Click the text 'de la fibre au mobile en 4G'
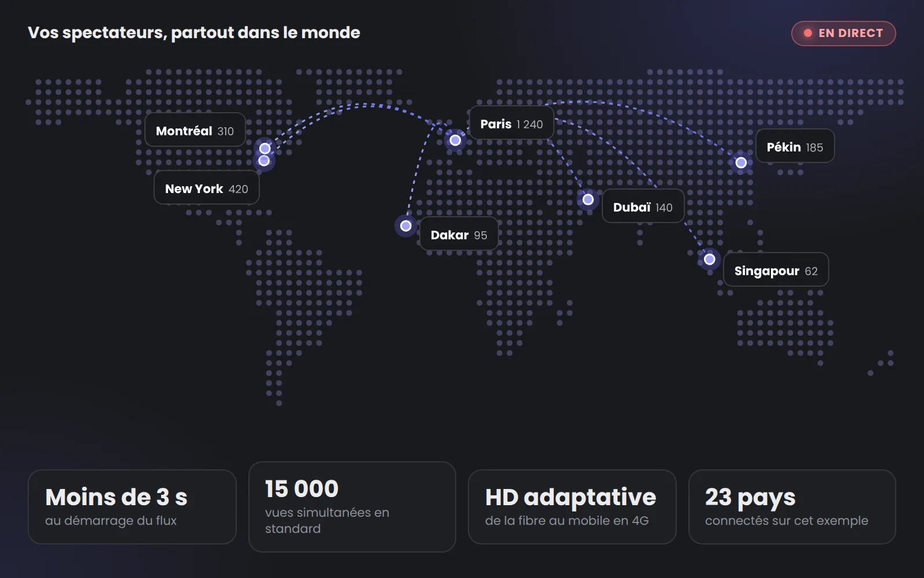Viewport: 924px width, 578px height. coord(567,521)
